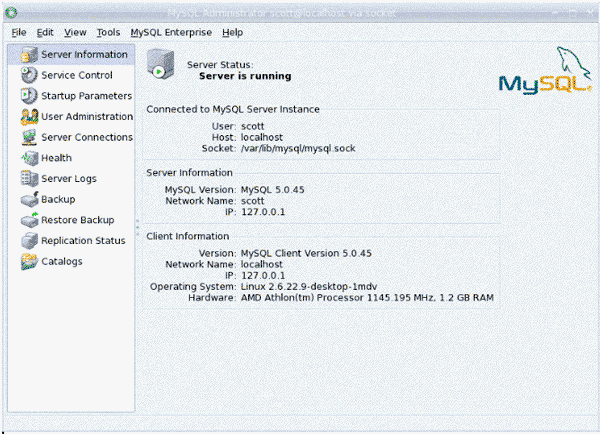600x434 pixels.
Task: Click 'MySQL Client Version 5.0.45' text
Action: pos(306,253)
